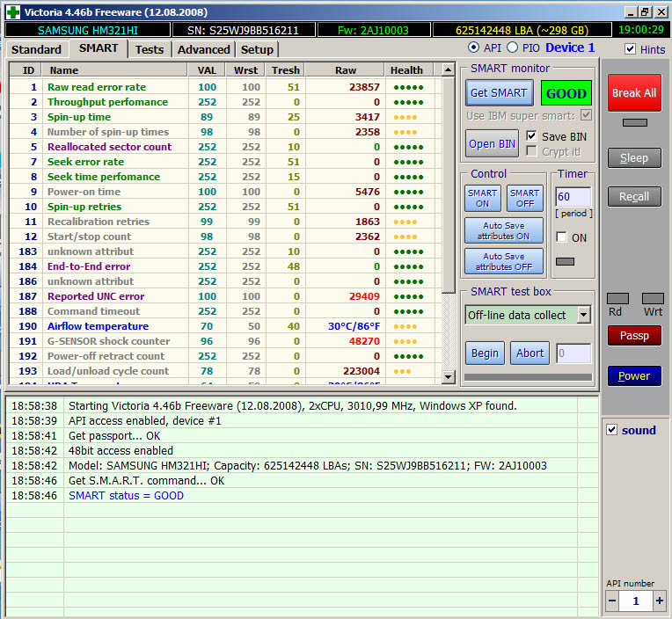This screenshot has height=619, width=672.
Task: Click the blue Power button
Action: (634, 375)
